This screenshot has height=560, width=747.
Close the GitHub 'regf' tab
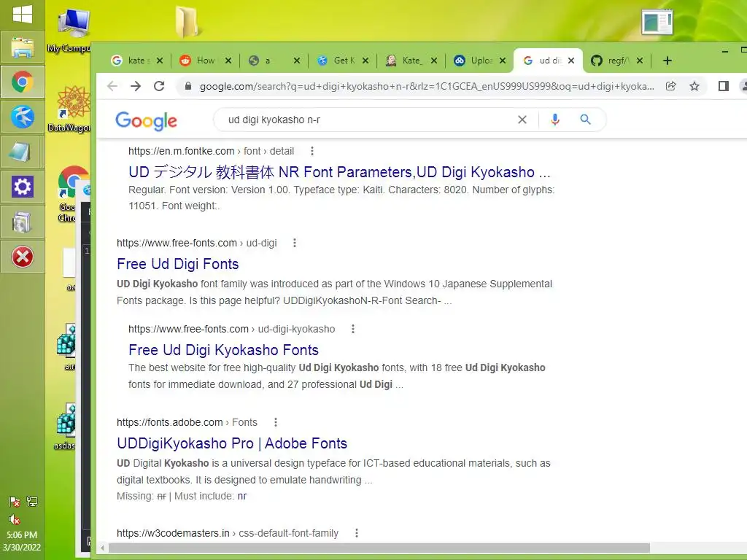pos(640,61)
